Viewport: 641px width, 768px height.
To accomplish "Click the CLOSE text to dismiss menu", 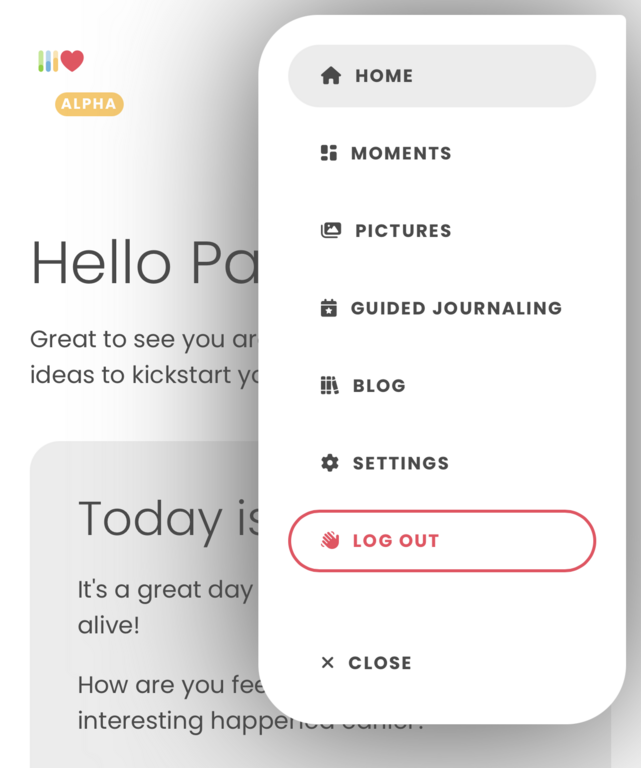I will 380,663.
